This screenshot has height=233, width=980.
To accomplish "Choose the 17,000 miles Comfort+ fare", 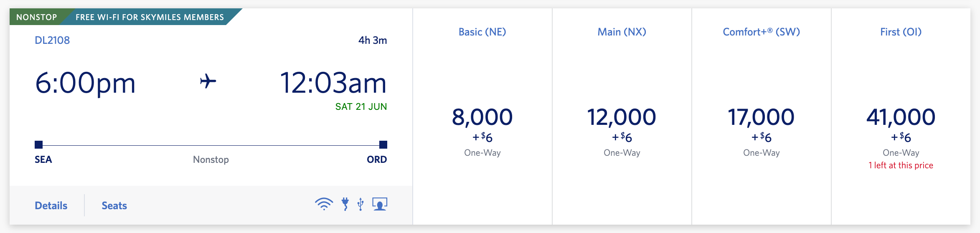I will tap(761, 117).
